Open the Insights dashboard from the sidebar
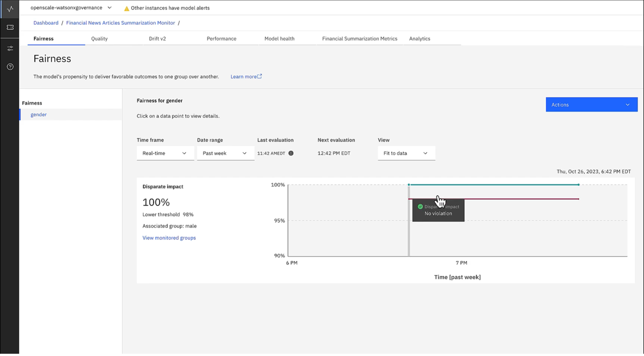This screenshot has width=644, height=356. coord(9,9)
